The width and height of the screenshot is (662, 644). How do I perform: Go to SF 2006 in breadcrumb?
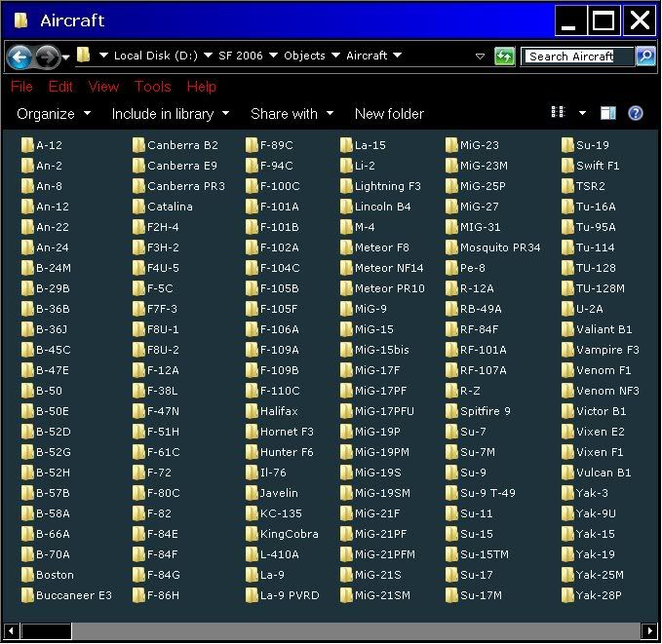[x=241, y=56]
